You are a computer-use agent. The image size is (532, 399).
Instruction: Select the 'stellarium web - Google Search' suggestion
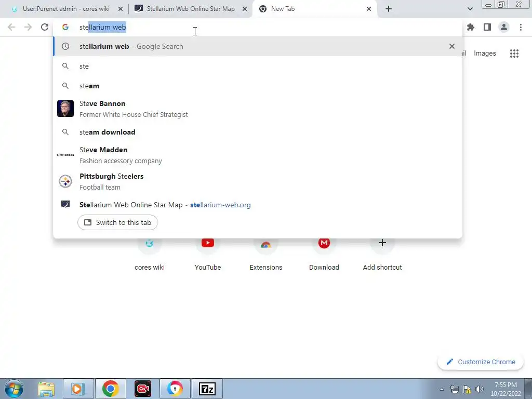coord(258,46)
